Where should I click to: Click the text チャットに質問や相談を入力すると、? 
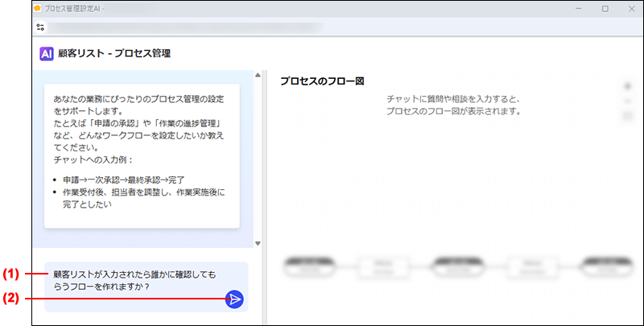click(x=453, y=99)
